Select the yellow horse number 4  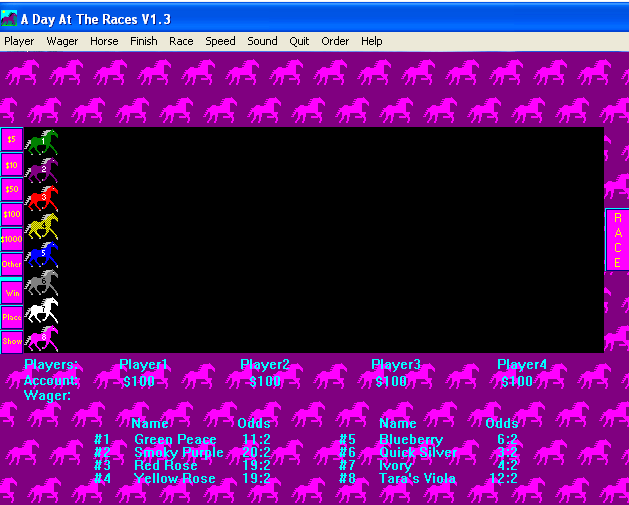point(41,227)
